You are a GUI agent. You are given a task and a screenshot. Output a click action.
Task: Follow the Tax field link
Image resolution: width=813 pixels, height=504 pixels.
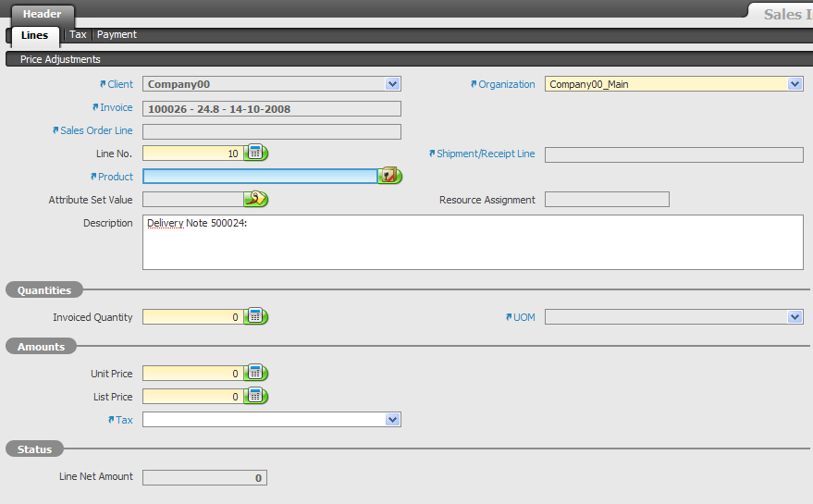(x=124, y=420)
